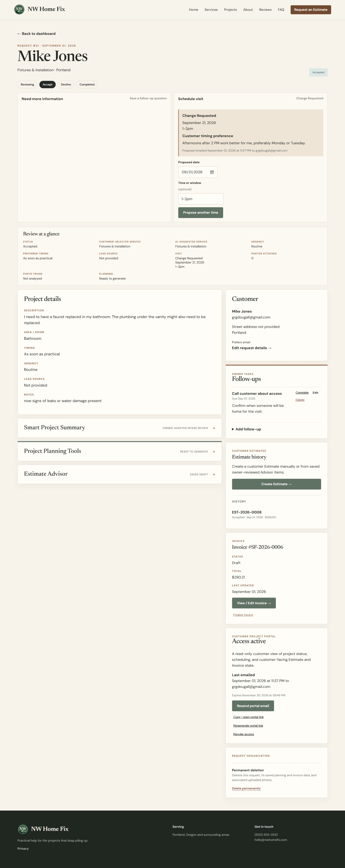Open estimate EST-2026-0008 from history
The width and height of the screenshot is (345, 868).
coord(247,512)
